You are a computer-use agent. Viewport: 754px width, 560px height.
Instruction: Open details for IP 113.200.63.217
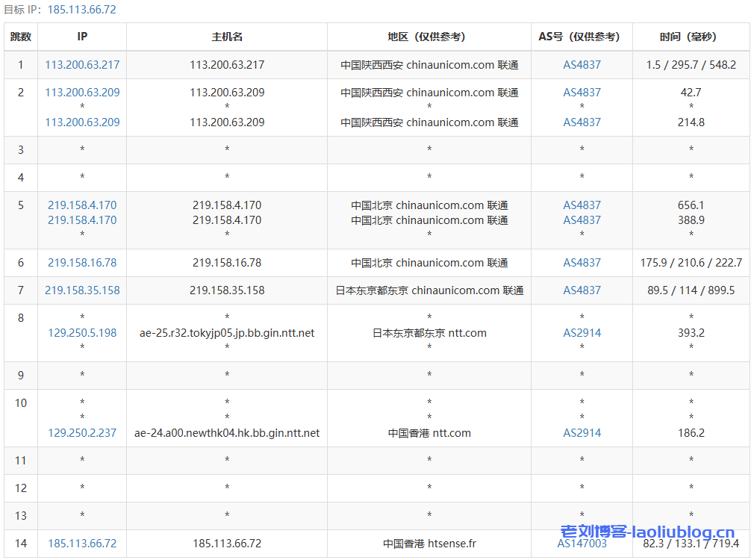pyautogui.click(x=82, y=65)
